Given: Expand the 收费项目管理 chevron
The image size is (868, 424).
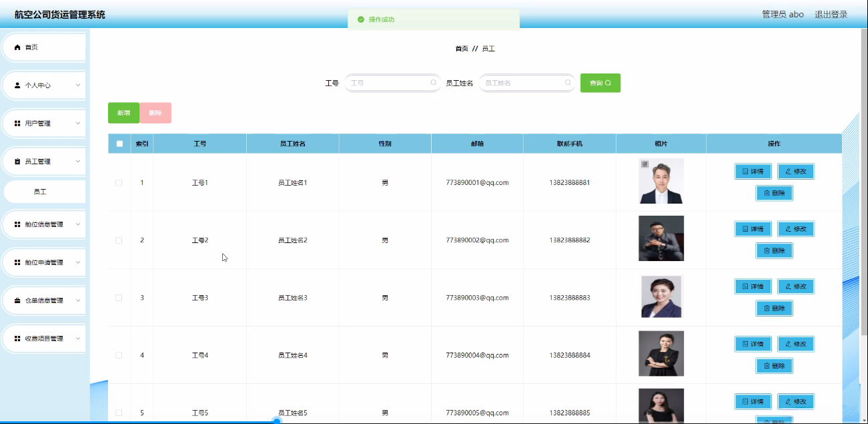Looking at the screenshot, I should (x=78, y=339).
